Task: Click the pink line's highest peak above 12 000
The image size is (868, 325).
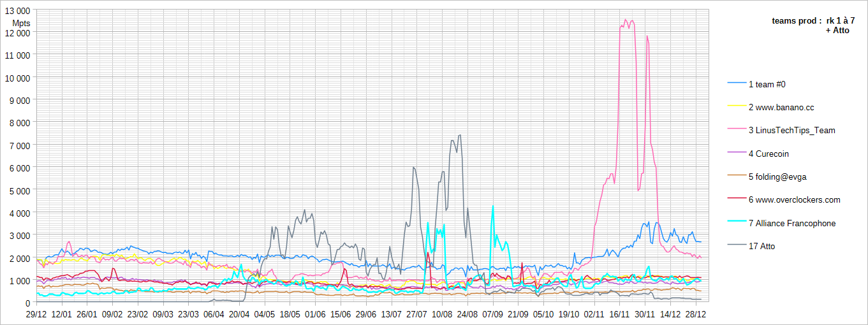Action: click(626, 20)
